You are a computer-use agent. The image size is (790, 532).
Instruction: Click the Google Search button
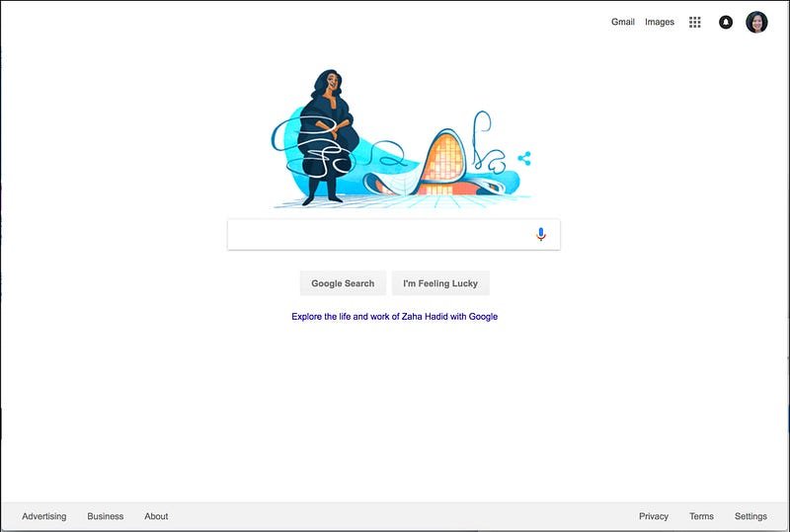coord(343,283)
